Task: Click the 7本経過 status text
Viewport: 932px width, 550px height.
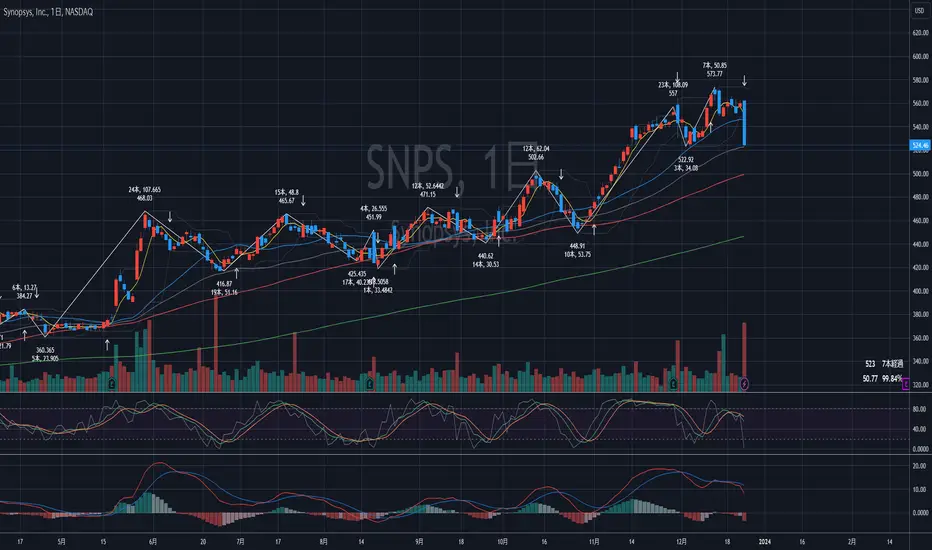Action: coord(892,364)
